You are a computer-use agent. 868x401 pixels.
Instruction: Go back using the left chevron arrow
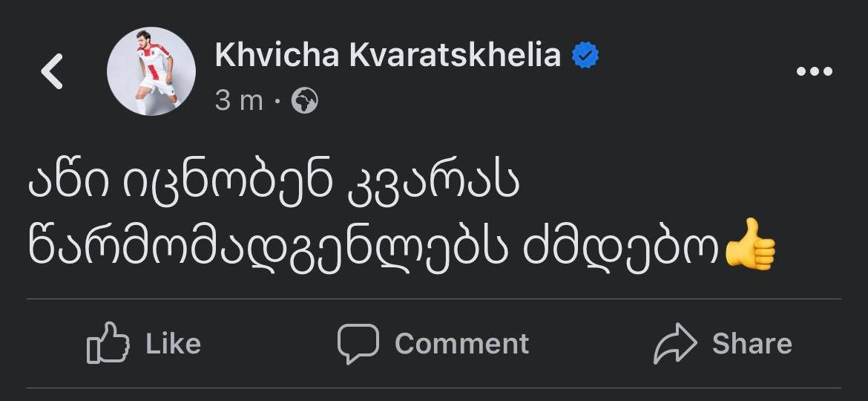click(52, 71)
